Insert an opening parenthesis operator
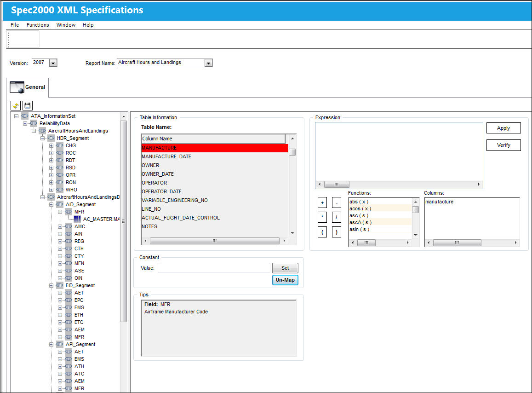 (322, 232)
